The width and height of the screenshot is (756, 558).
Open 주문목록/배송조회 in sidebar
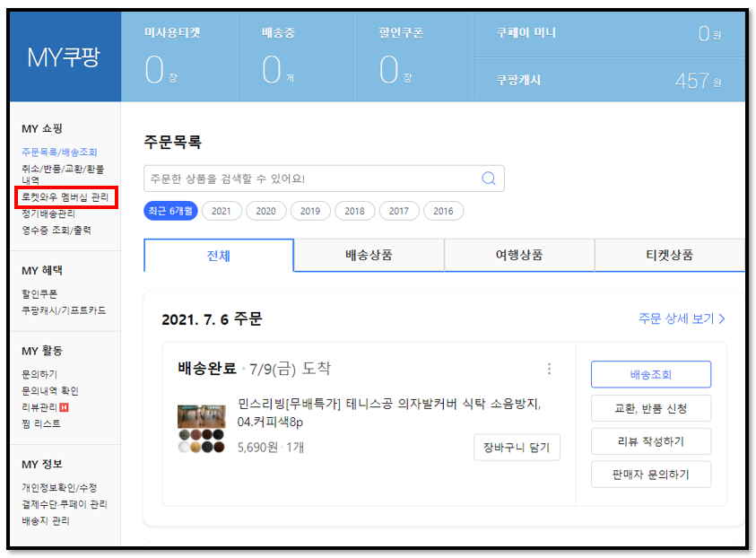[59, 152]
